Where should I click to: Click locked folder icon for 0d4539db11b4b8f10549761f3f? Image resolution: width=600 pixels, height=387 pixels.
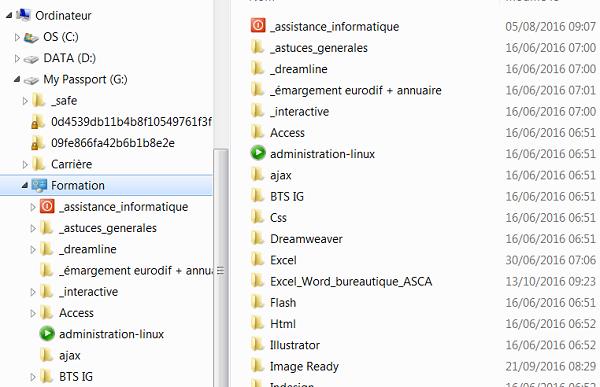click(37, 122)
